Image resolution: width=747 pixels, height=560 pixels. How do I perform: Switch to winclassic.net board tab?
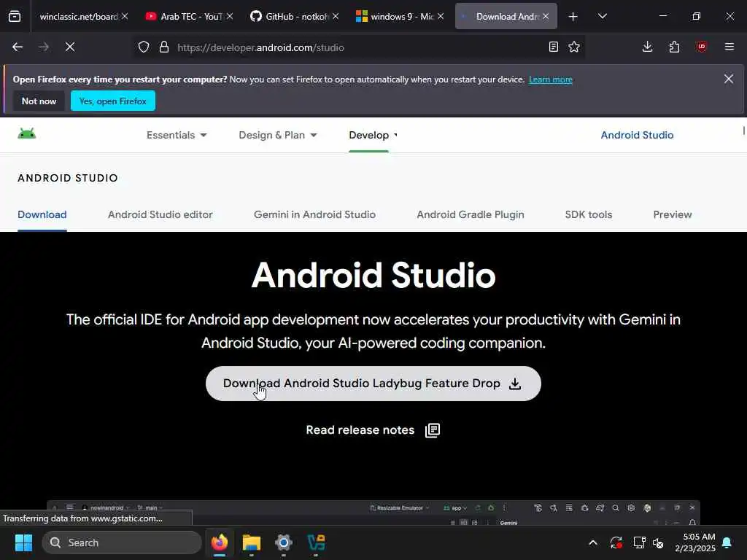click(79, 17)
